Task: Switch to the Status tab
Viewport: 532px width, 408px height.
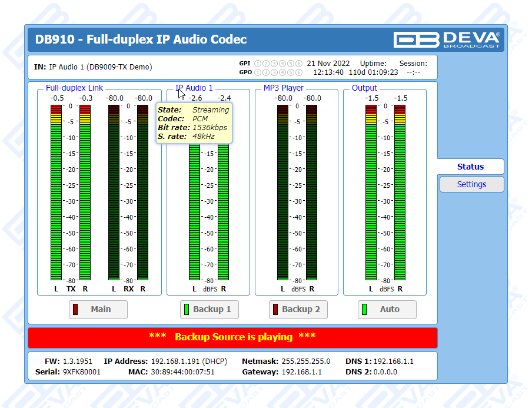Action: (470, 167)
